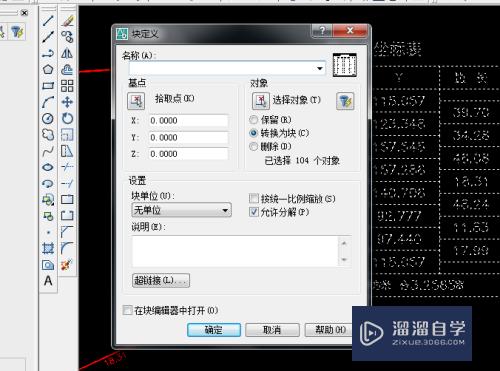500x371 pixels.
Task: Select the Polygon tool
Action: click(48, 69)
